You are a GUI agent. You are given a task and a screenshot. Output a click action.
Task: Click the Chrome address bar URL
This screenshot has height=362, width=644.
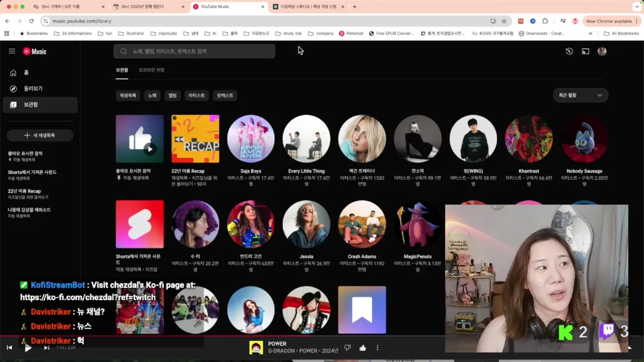[82, 21]
